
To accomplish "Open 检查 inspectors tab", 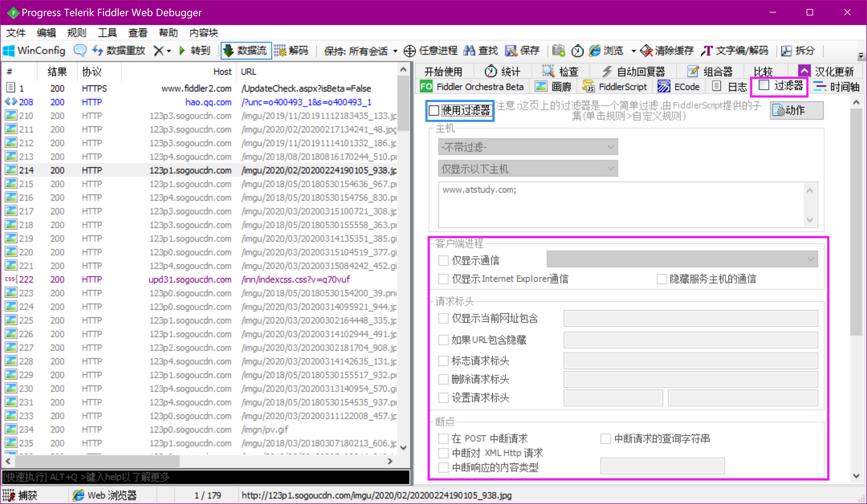I will click(560, 72).
